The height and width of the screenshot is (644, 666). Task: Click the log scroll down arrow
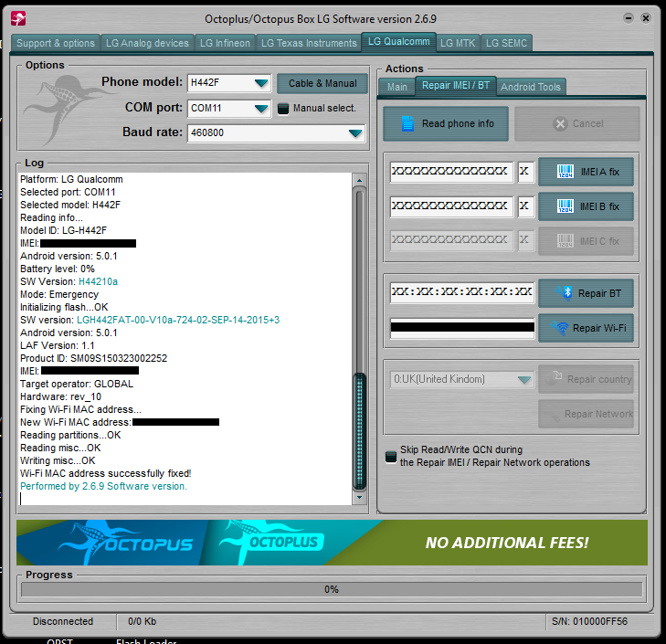(359, 497)
